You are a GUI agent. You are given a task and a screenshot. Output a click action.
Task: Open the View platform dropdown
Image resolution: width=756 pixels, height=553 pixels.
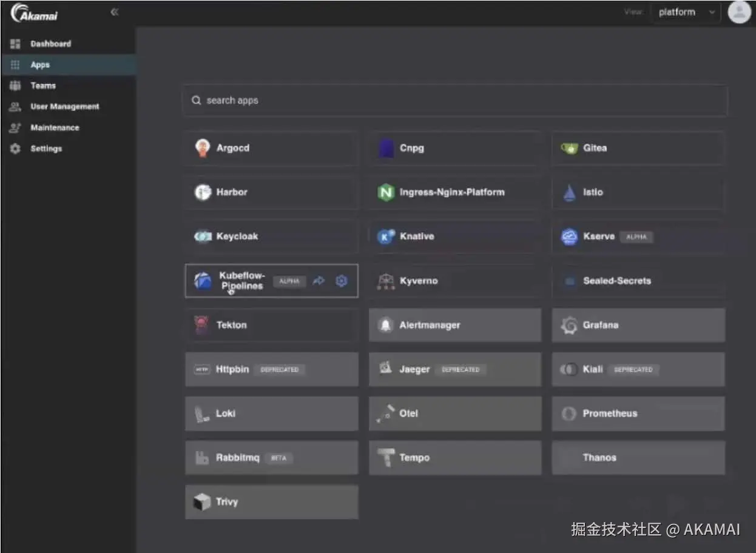click(686, 12)
